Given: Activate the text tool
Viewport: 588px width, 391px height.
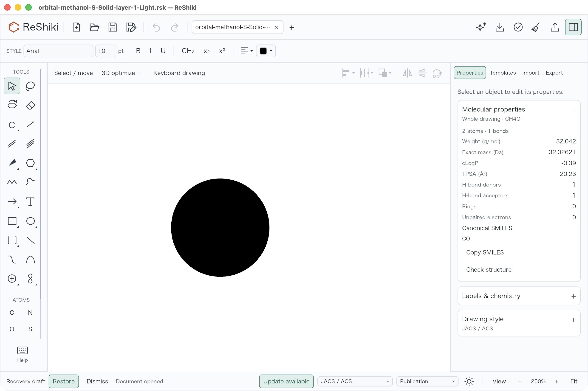Looking at the screenshot, I should pyautogui.click(x=30, y=201).
